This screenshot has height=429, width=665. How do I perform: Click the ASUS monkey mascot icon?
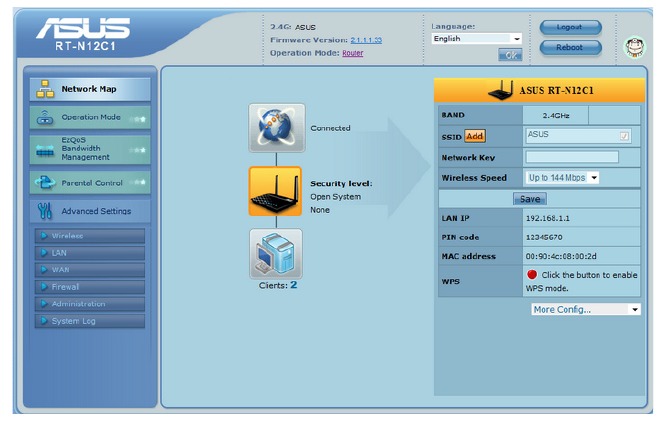(634, 47)
